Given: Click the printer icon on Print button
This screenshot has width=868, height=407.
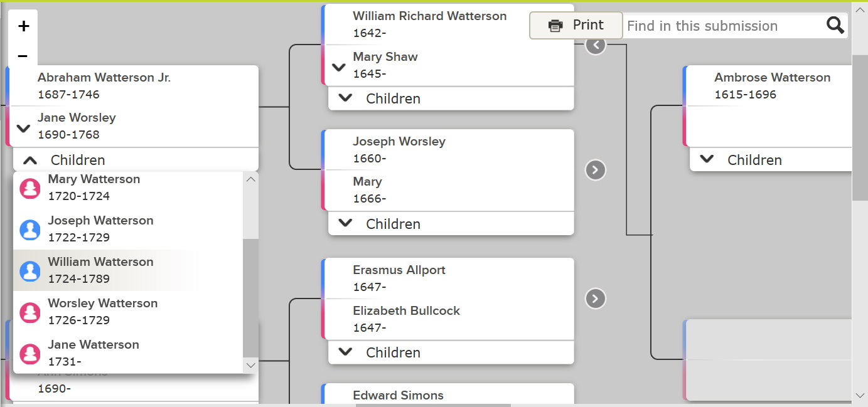Looking at the screenshot, I should (x=555, y=26).
